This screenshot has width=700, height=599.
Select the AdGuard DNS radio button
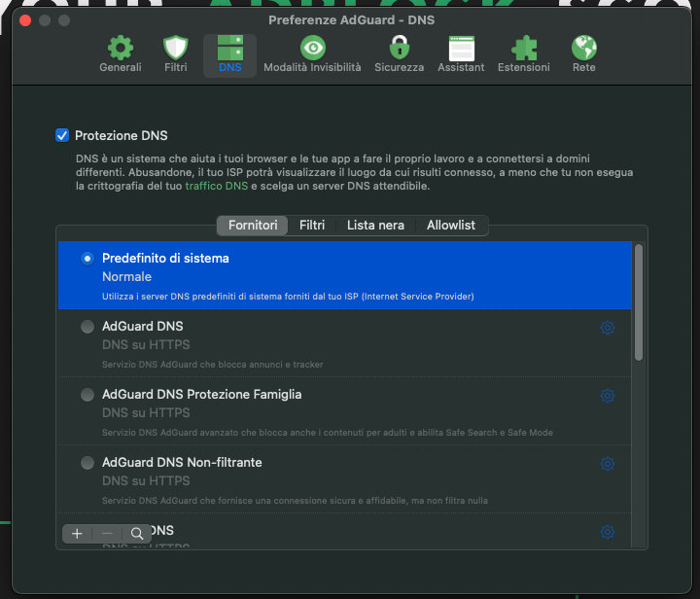pyautogui.click(x=87, y=327)
